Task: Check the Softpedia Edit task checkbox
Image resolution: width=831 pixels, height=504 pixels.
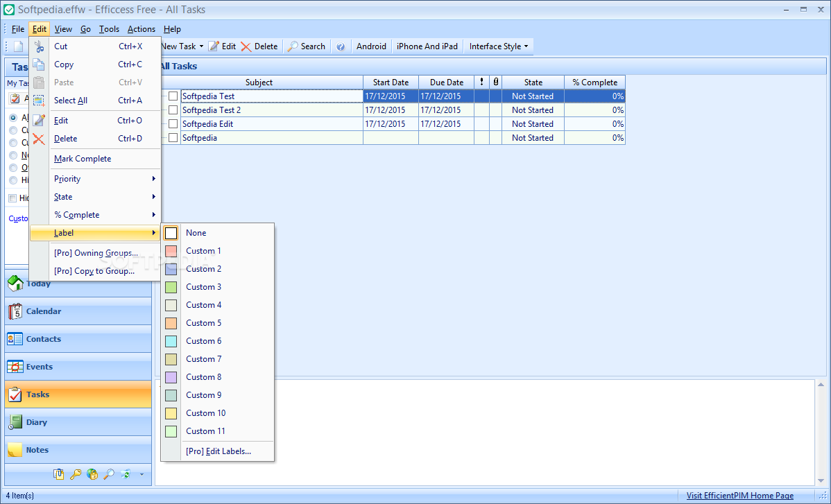Action: coord(173,124)
